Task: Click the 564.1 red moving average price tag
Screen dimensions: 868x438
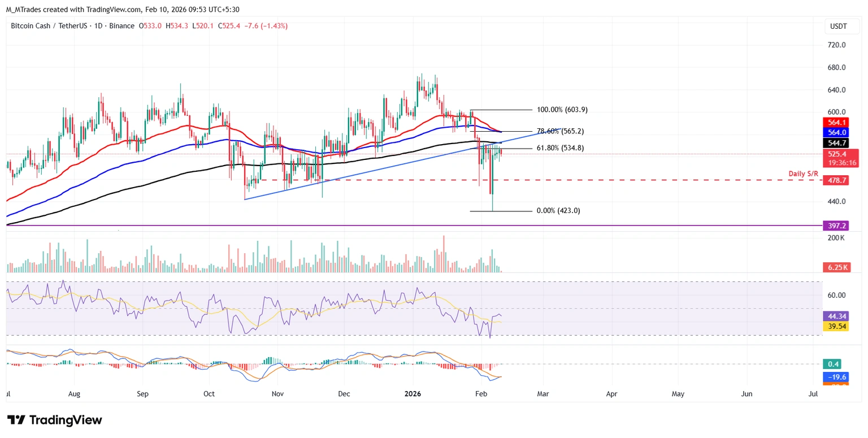Action: click(x=836, y=122)
